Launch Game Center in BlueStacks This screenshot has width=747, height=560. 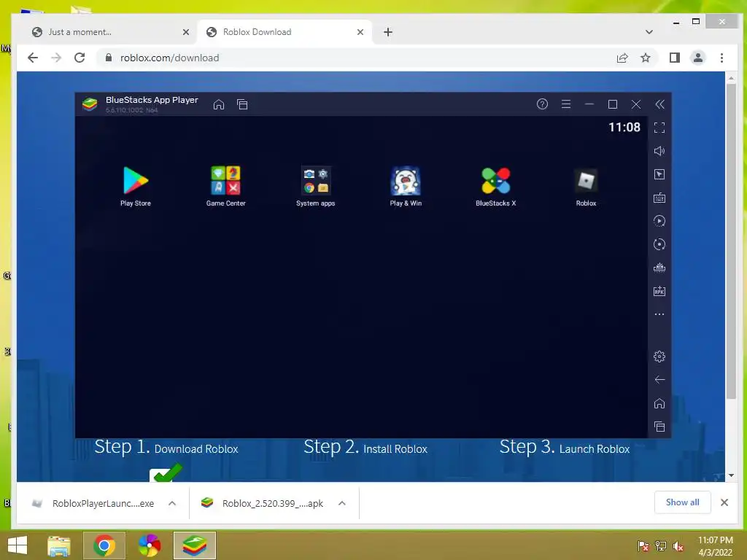(x=226, y=181)
